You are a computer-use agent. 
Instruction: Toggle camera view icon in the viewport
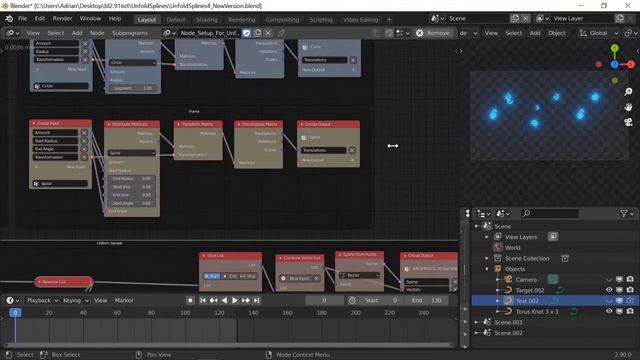coord(628,122)
